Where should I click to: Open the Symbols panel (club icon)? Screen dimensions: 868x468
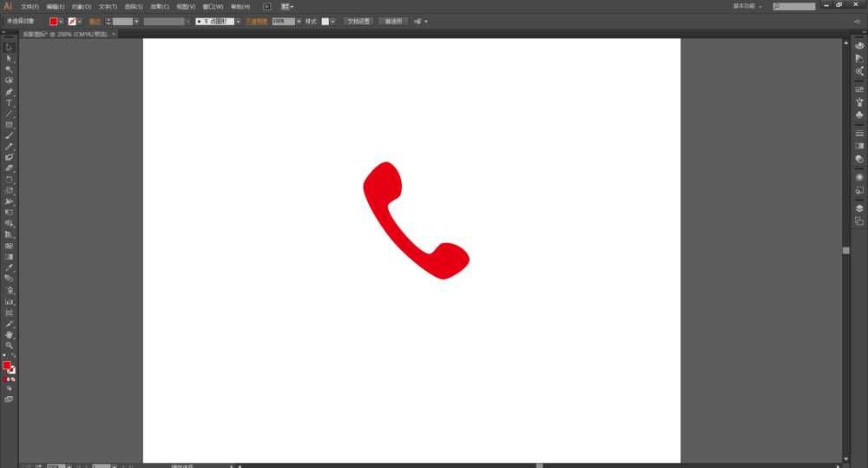pos(859,114)
